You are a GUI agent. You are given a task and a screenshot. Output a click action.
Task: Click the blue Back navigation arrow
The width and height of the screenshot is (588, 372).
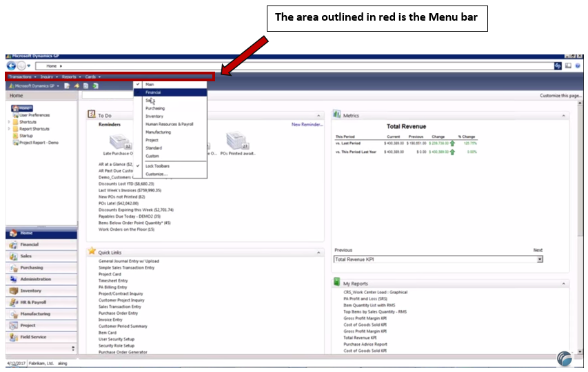[11, 66]
